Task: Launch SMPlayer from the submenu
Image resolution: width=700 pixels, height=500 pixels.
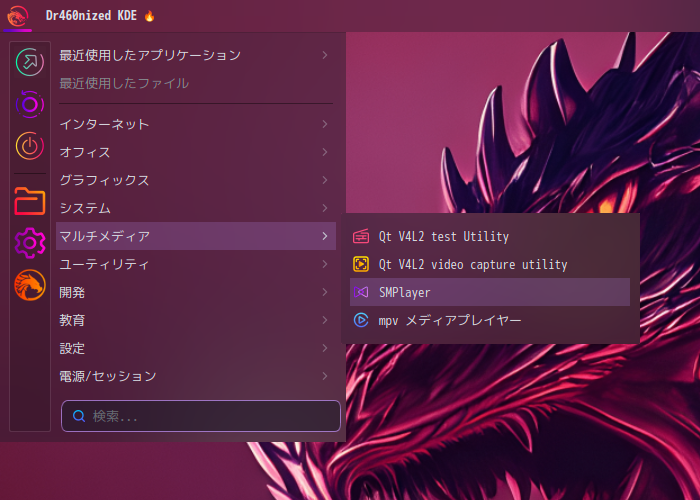Action: pyautogui.click(x=490, y=292)
